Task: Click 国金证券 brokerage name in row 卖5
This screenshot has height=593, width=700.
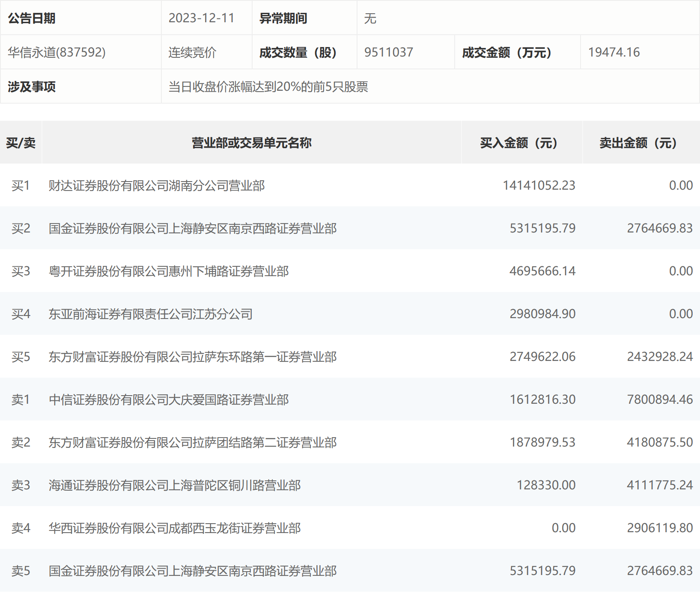Action: [193, 571]
